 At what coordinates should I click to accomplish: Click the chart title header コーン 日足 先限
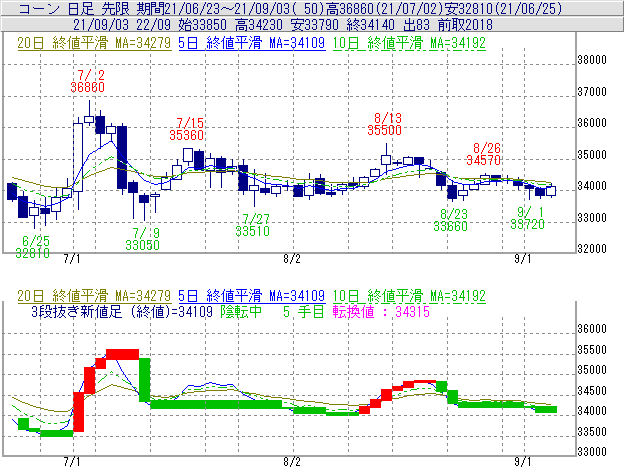pyautogui.click(x=74, y=8)
